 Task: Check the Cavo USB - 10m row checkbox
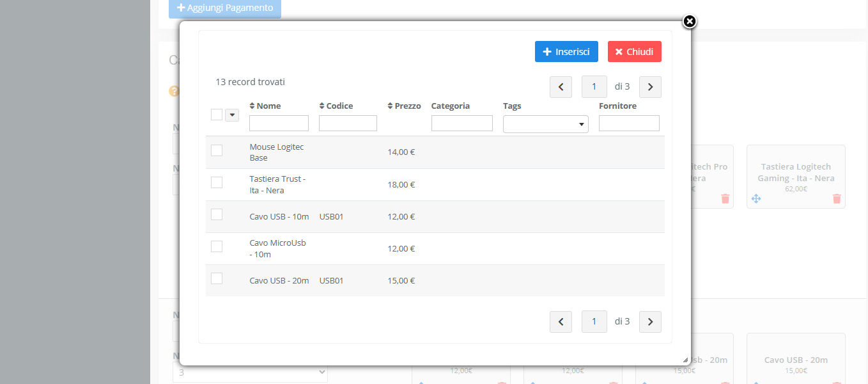tap(217, 214)
